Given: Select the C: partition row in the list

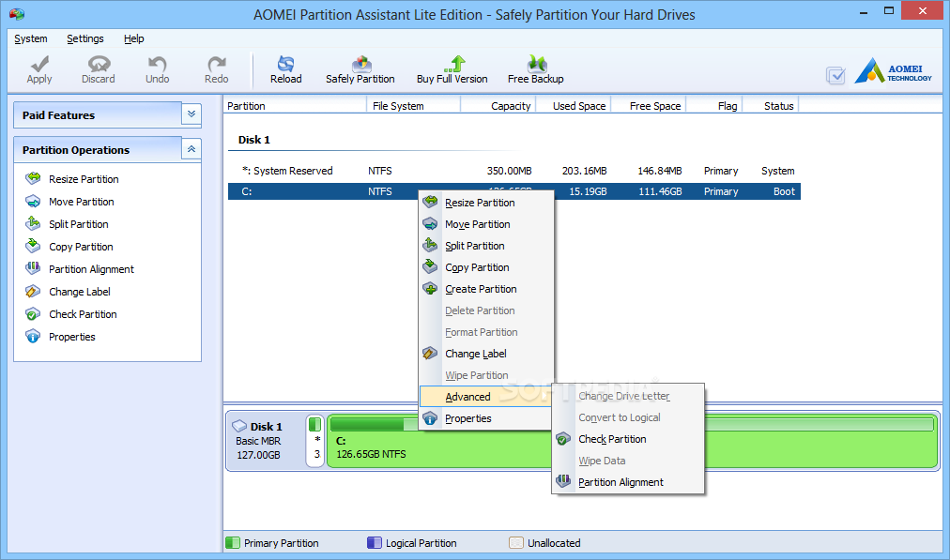Looking at the screenshot, I should pyautogui.click(x=514, y=191).
